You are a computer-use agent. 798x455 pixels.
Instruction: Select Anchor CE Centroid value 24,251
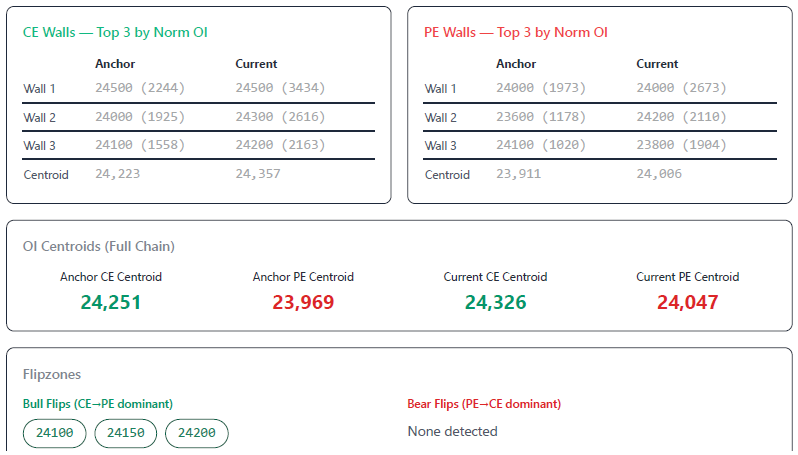coord(111,302)
